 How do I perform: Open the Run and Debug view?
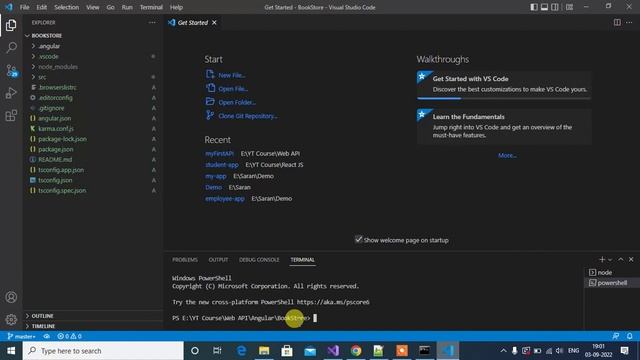coord(11,93)
